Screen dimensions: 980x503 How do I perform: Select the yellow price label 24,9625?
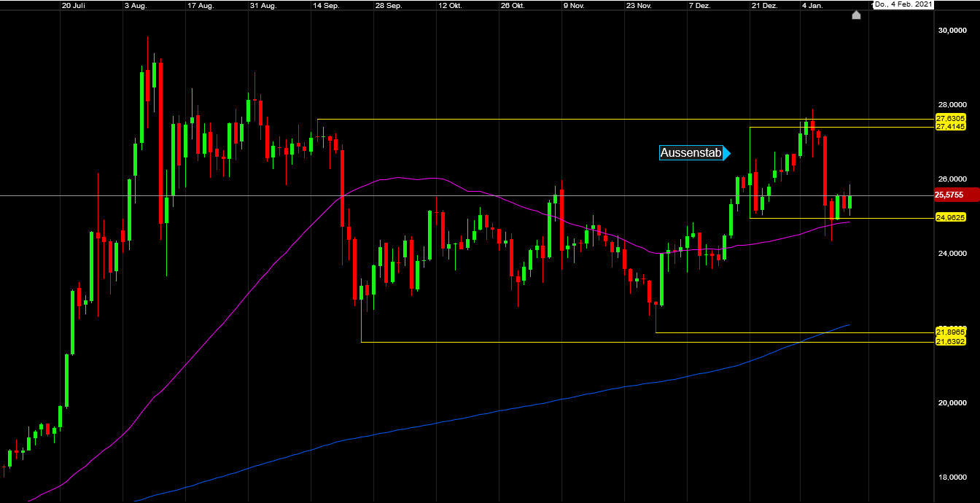coord(950,217)
